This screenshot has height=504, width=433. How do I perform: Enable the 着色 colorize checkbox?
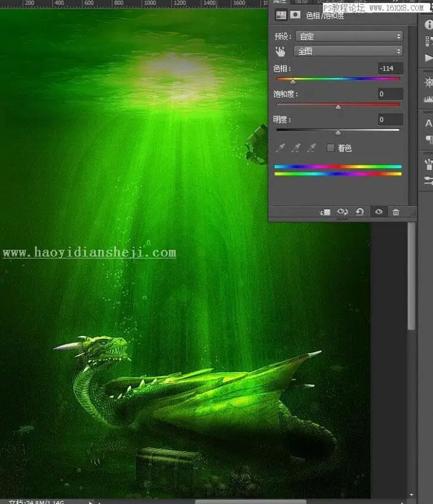pyautogui.click(x=330, y=148)
